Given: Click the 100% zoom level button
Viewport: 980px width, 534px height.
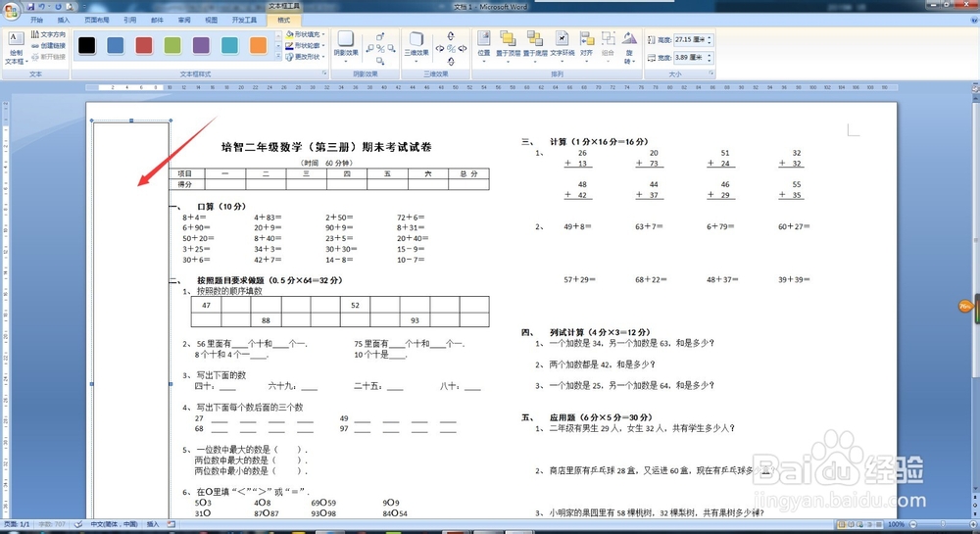Looking at the screenshot, I should click(897, 524).
